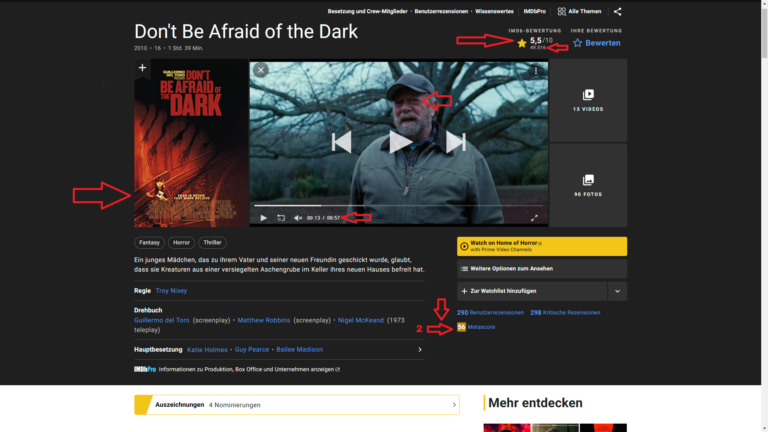Click the yellow IMDb rating star

coord(522,44)
